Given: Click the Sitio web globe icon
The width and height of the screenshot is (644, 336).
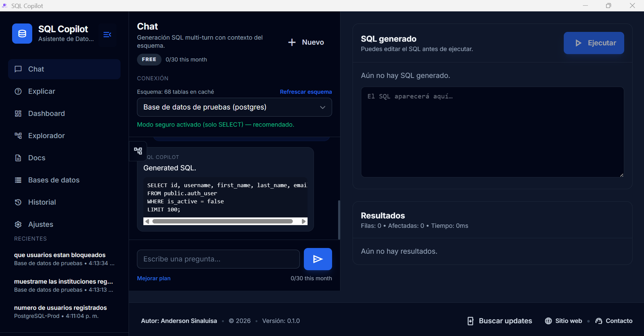Looking at the screenshot, I should [x=548, y=321].
